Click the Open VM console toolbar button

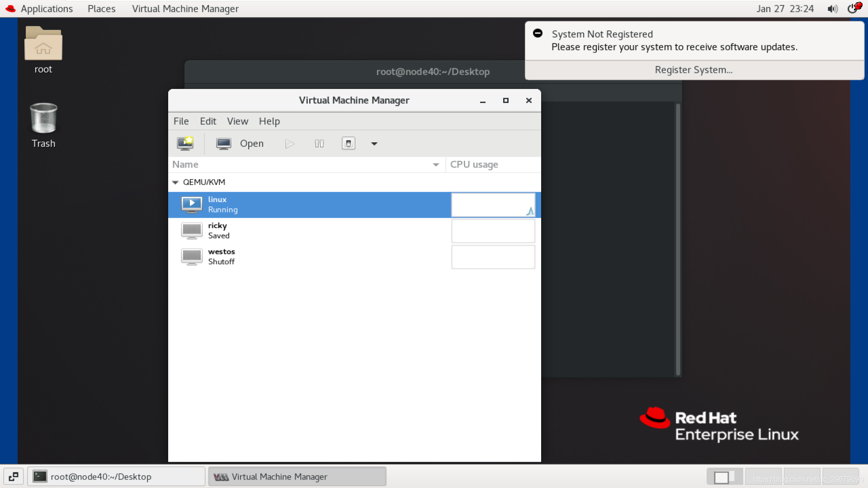pyautogui.click(x=240, y=144)
